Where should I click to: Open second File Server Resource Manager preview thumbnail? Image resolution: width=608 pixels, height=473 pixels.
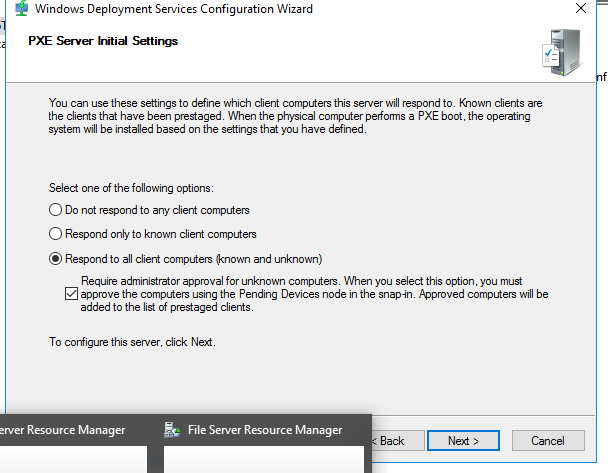(x=264, y=459)
